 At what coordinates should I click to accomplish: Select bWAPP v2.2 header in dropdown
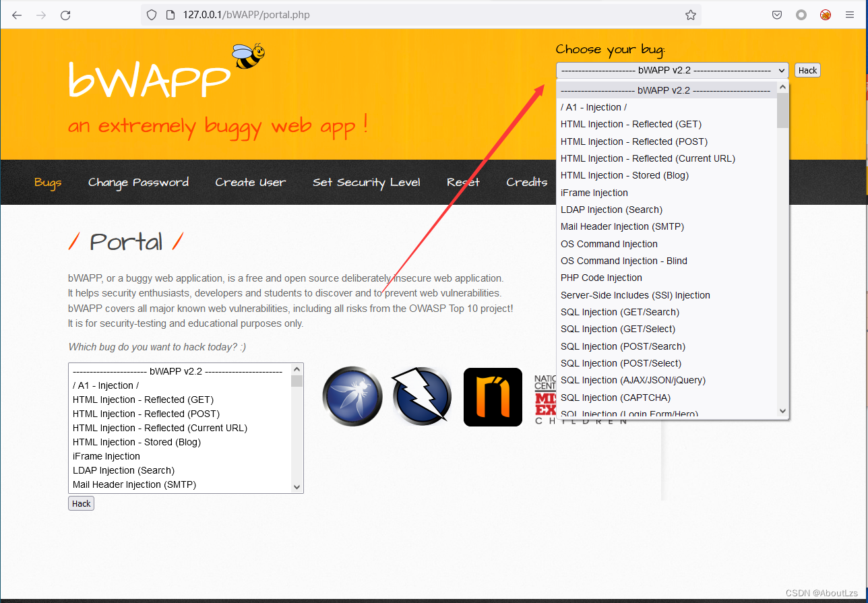(666, 90)
